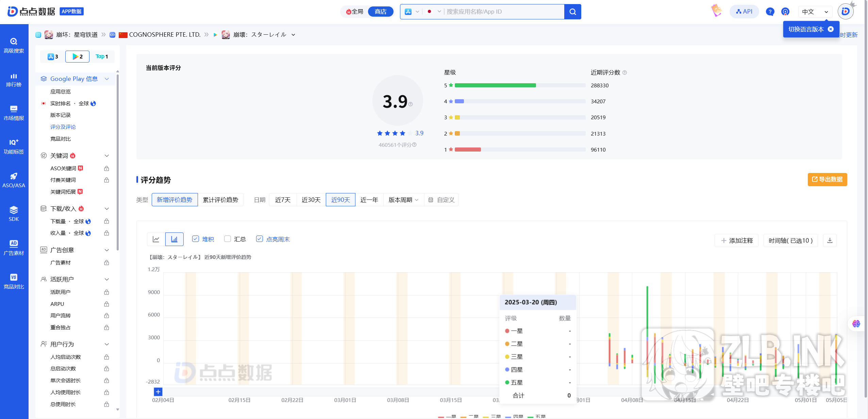Open 版本记录 menu item

pos(61,115)
